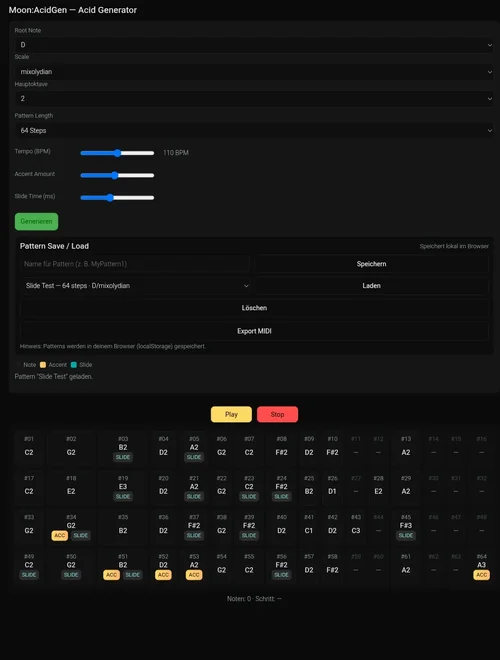This screenshot has width=500, height=660.
Task: Select step #26 with note D1
Action: [332, 487]
